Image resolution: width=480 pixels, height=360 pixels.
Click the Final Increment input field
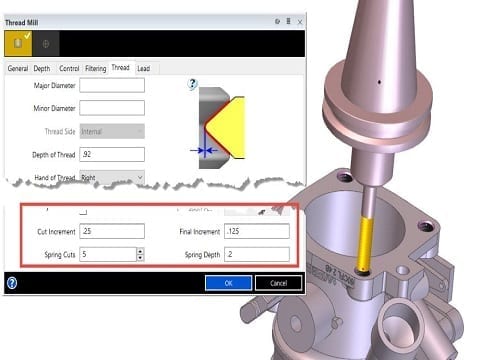click(257, 231)
